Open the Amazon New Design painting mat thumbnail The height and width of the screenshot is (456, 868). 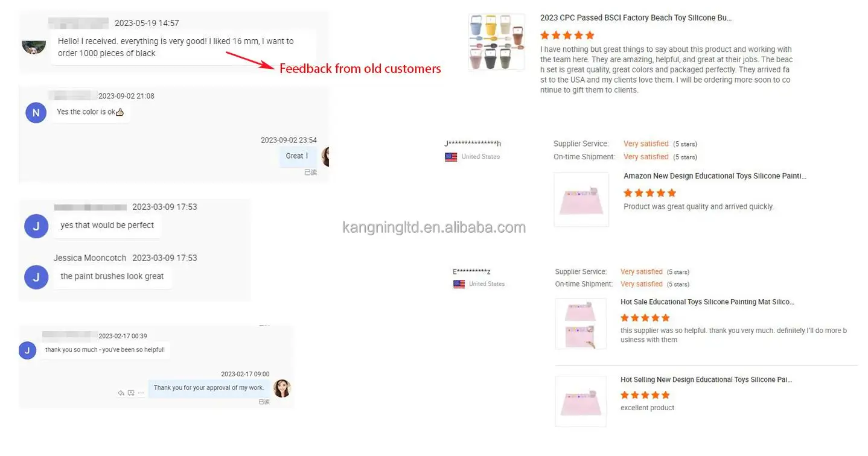point(581,200)
